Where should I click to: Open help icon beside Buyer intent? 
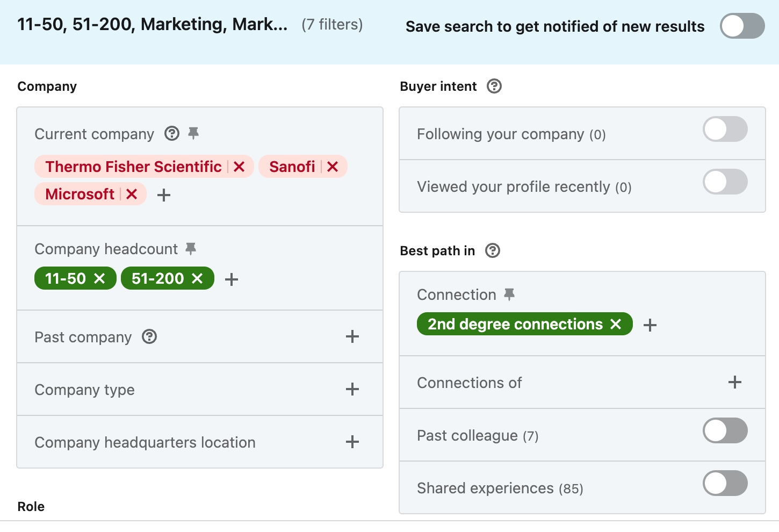tap(494, 86)
